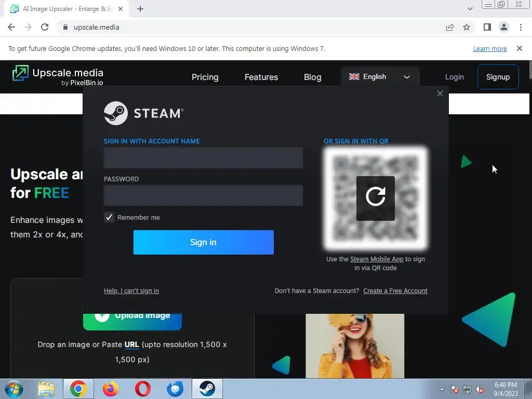The height and width of the screenshot is (399, 532).
Task: Click the woman with leaf sample image
Action: tap(355, 345)
